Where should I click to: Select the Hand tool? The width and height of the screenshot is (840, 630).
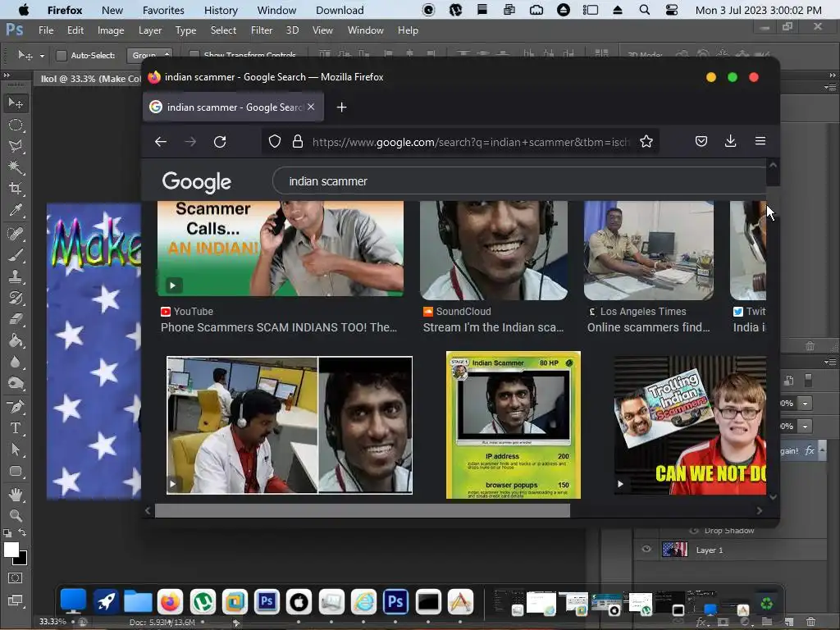[x=16, y=495]
